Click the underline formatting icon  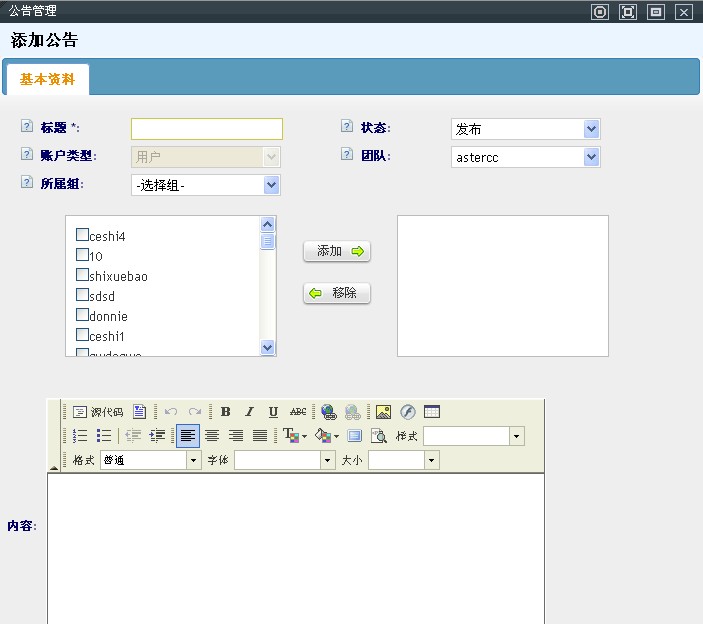(x=273, y=412)
